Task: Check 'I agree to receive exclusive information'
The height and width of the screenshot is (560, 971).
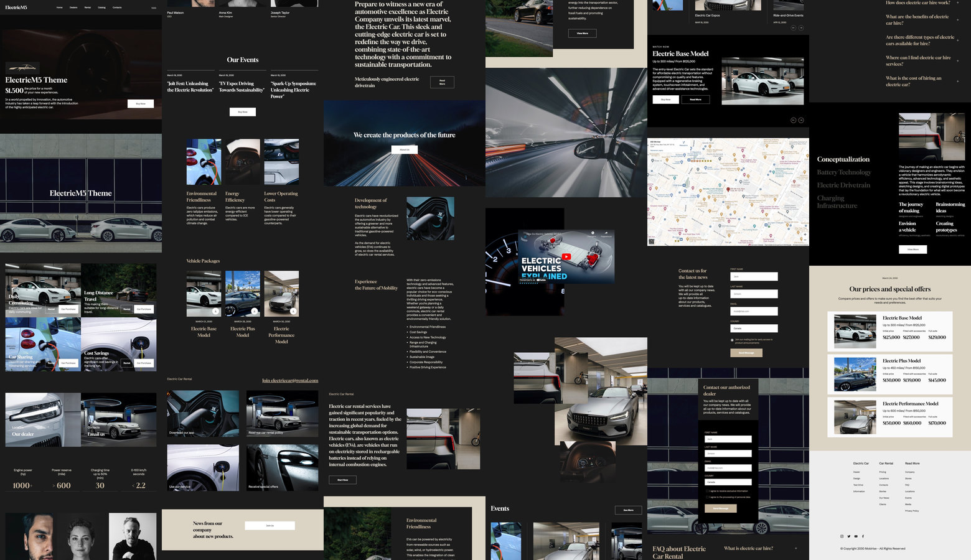Action: pyautogui.click(x=707, y=491)
